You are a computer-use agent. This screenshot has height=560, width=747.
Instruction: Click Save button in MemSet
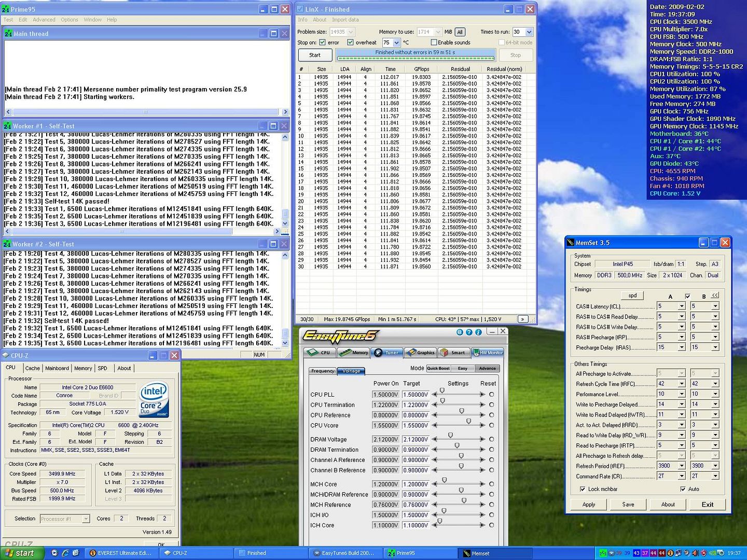[x=628, y=505]
